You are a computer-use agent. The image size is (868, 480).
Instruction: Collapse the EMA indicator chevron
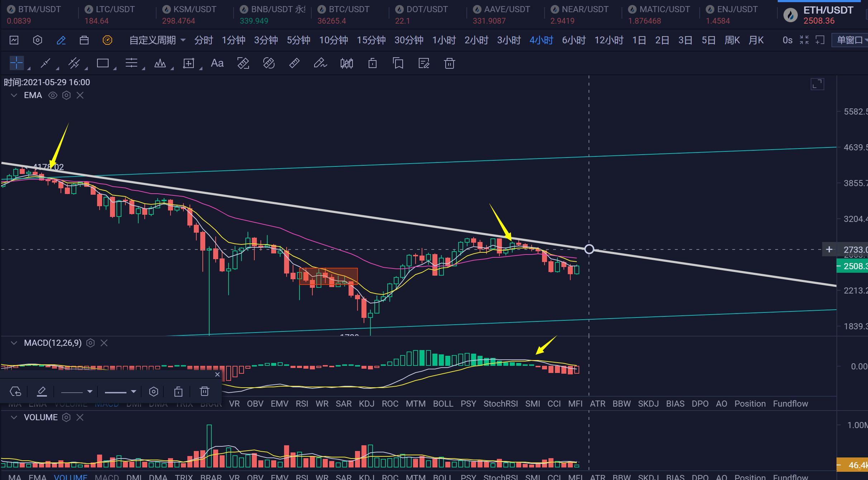[14, 95]
